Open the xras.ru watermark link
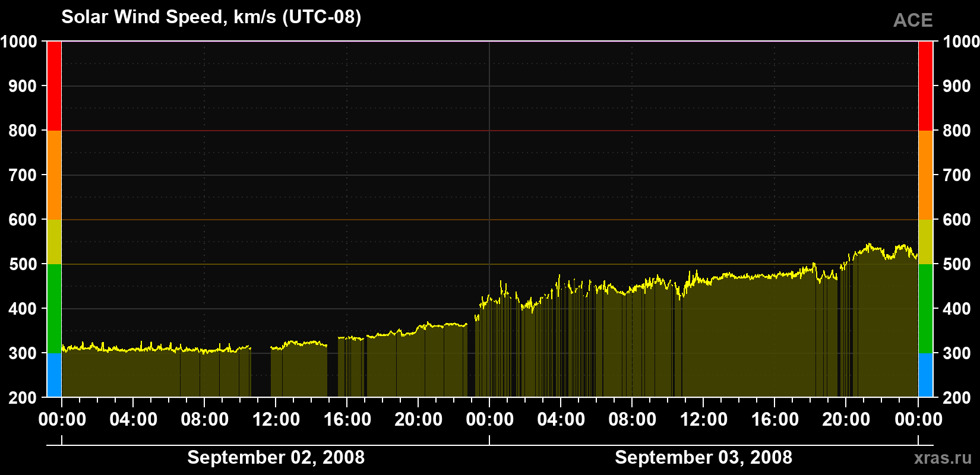Screen dimensions: 980x475 click(x=943, y=457)
